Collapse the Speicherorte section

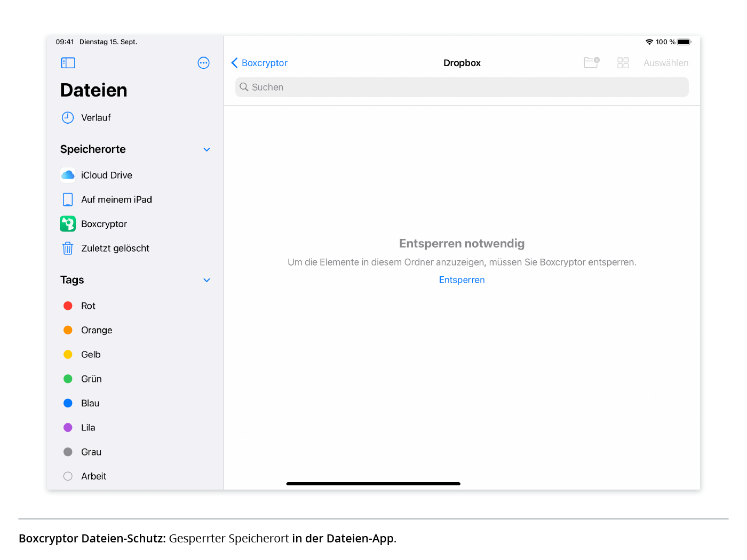[206, 149]
